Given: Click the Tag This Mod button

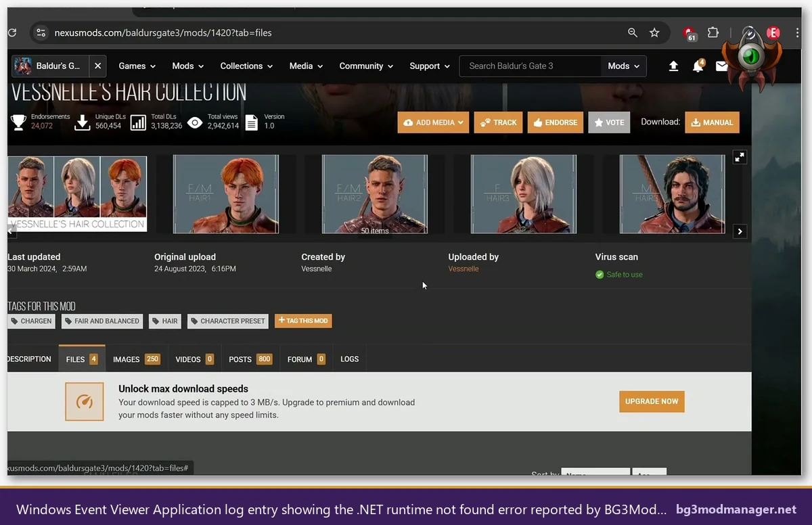Looking at the screenshot, I should (x=303, y=321).
